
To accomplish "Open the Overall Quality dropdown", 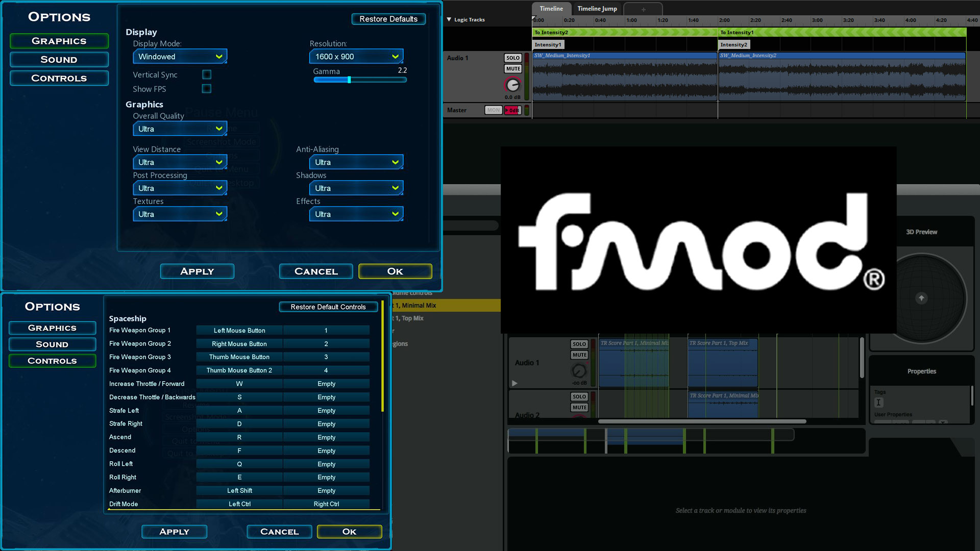I will [180, 129].
